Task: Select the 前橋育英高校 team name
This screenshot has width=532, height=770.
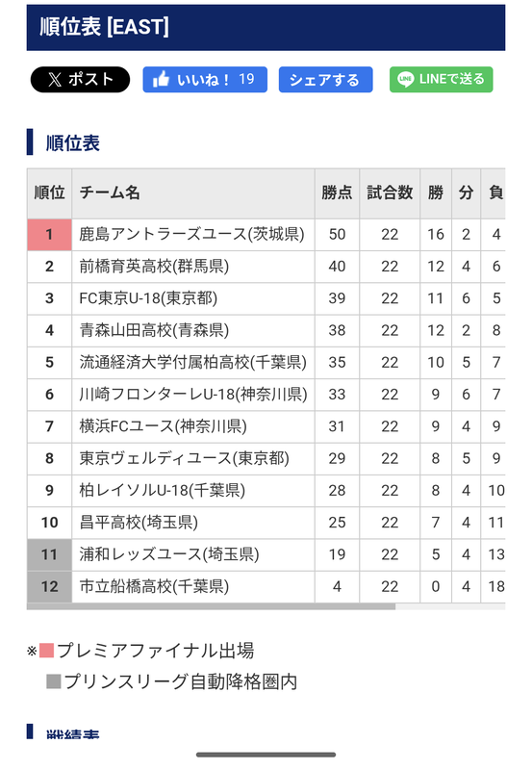Action: click(154, 267)
